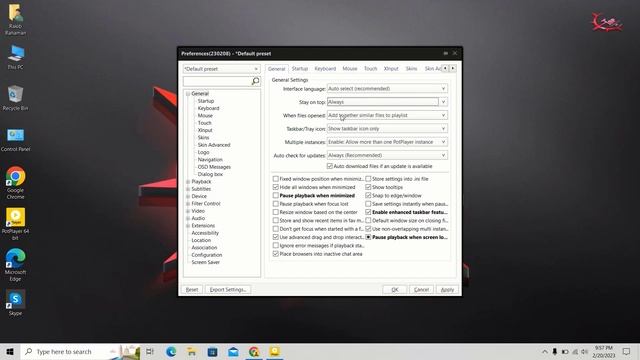Open the notification center icon

coord(626,351)
